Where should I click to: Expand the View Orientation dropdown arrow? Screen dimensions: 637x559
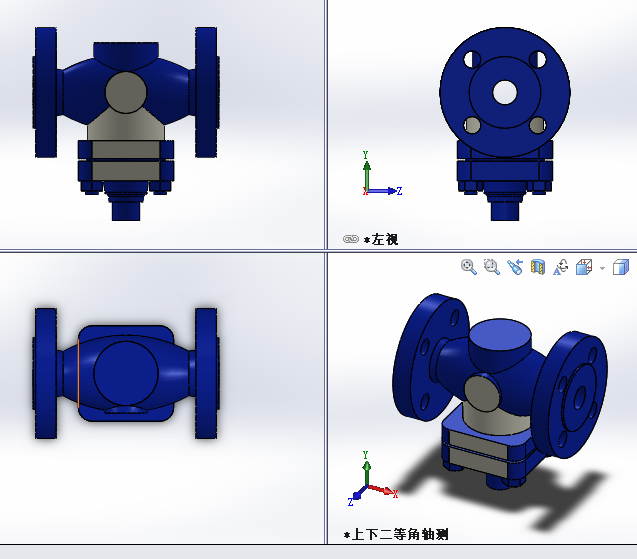602,268
